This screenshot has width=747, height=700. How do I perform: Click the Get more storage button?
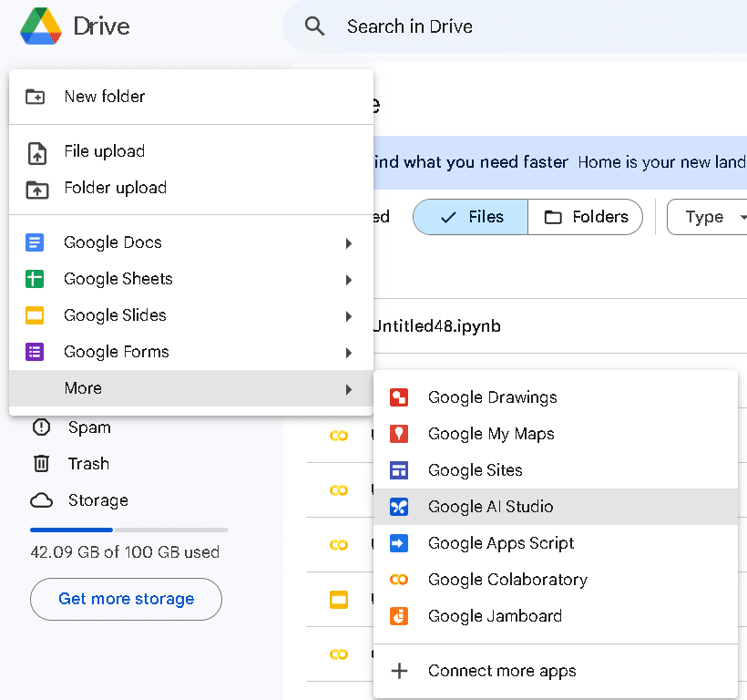pos(126,599)
